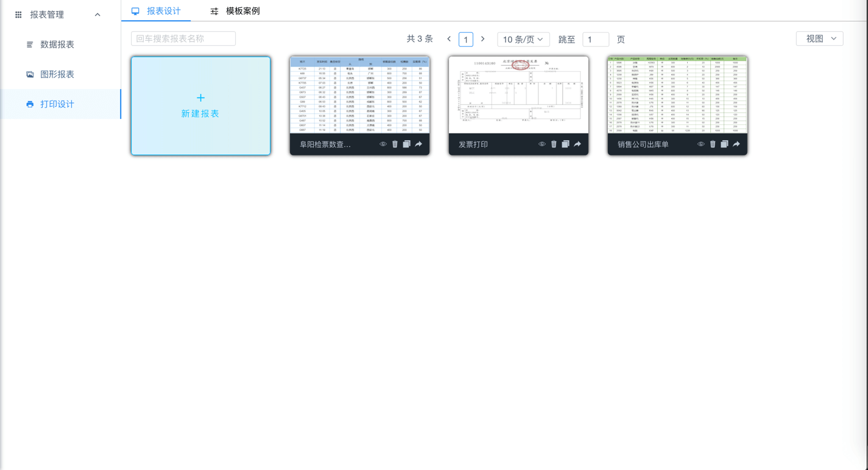This screenshot has height=470, width=868.
Task: Delete the 发票打印 report using trash icon
Action: click(x=554, y=144)
